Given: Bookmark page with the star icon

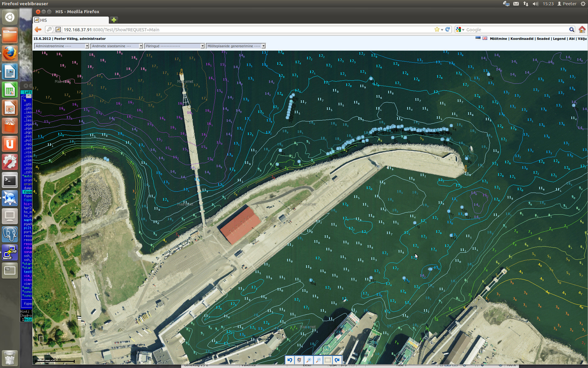Looking at the screenshot, I should point(437,29).
